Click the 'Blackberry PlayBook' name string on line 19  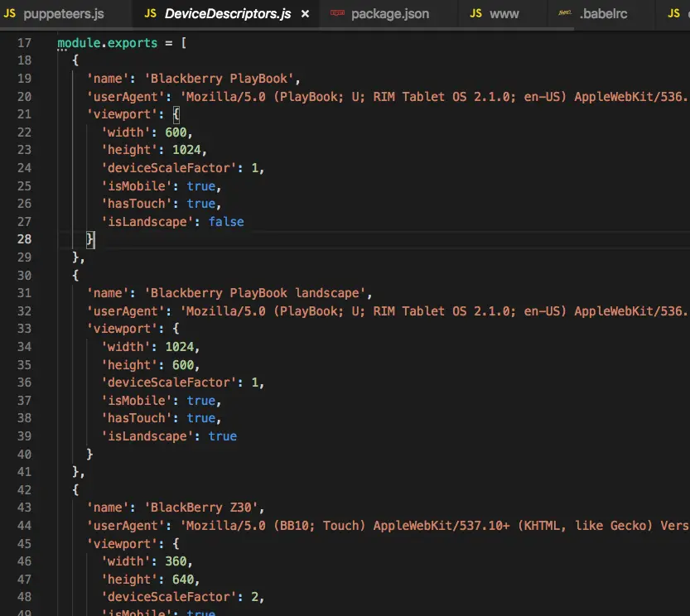click(x=220, y=79)
